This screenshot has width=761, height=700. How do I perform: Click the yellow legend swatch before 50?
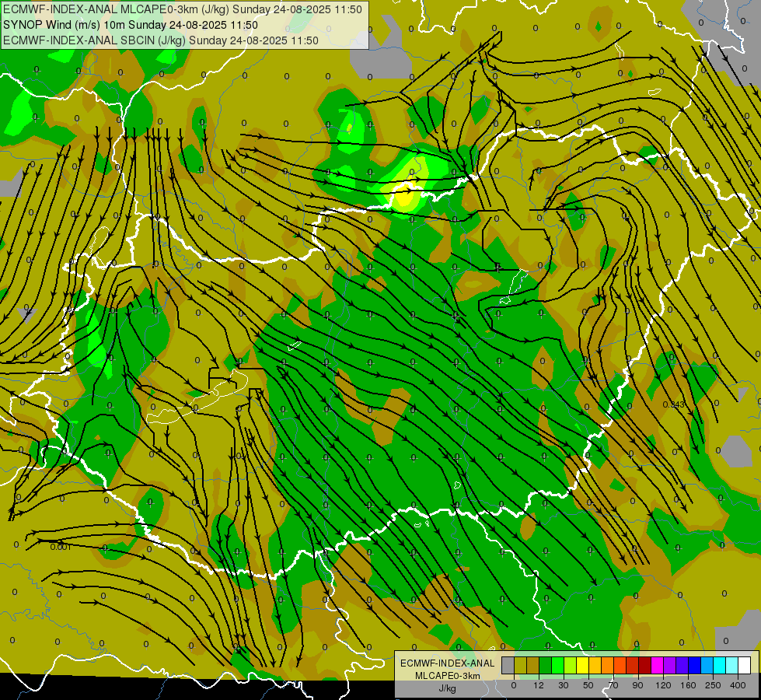tap(583, 665)
